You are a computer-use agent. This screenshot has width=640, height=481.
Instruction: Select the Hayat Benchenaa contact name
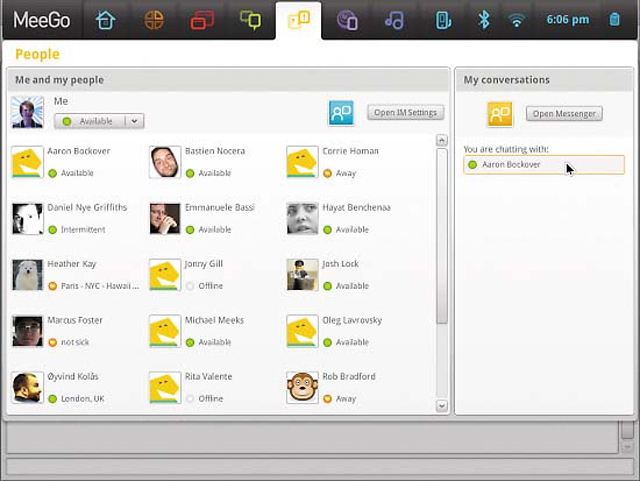pos(356,207)
